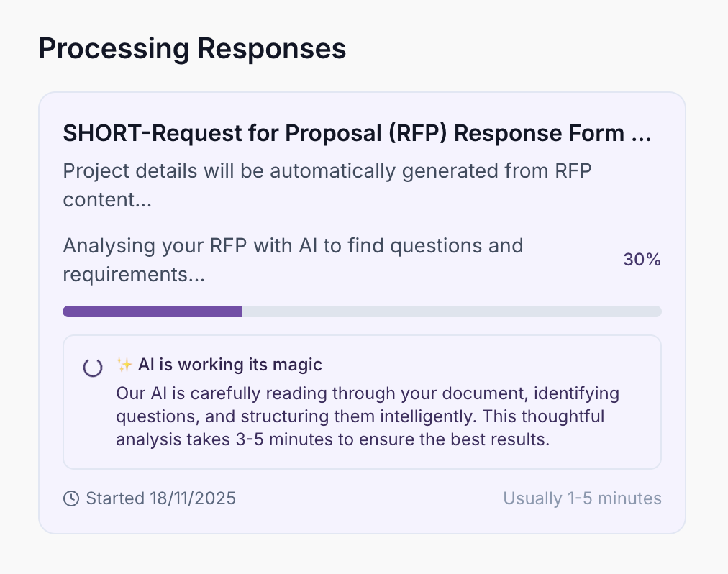Expand the project details description text
Image resolution: width=728 pixels, height=574 pixels.
(x=327, y=185)
